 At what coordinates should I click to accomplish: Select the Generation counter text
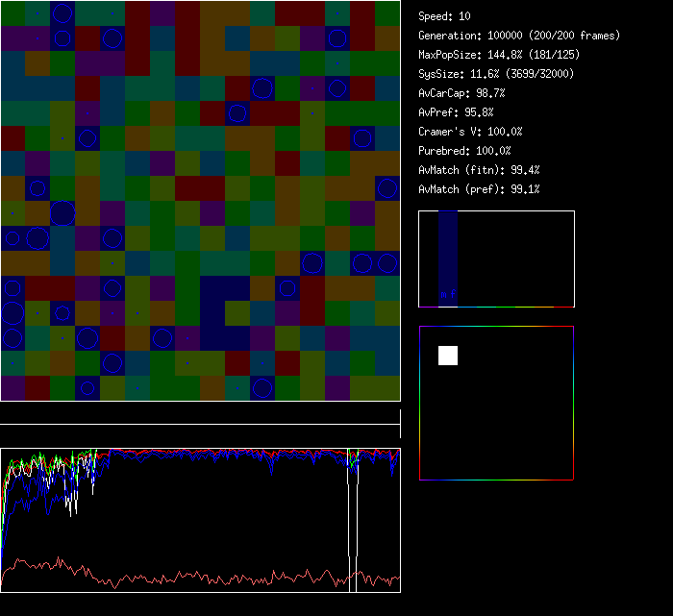click(518, 36)
